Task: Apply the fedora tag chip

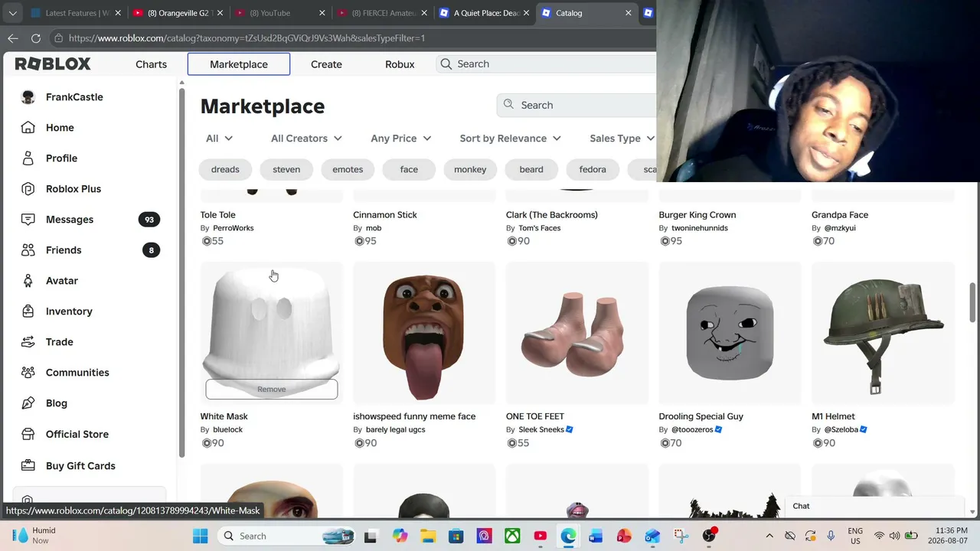Action: [x=593, y=169]
